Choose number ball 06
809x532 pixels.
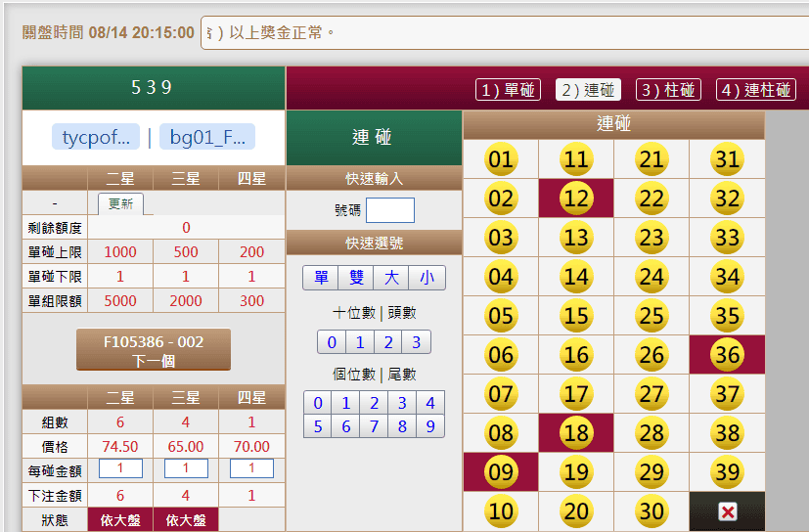tap(501, 354)
